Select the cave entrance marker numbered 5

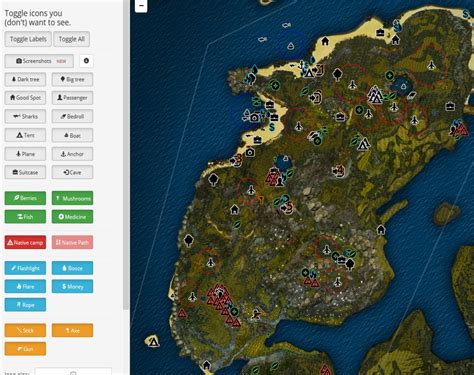(287, 207)
